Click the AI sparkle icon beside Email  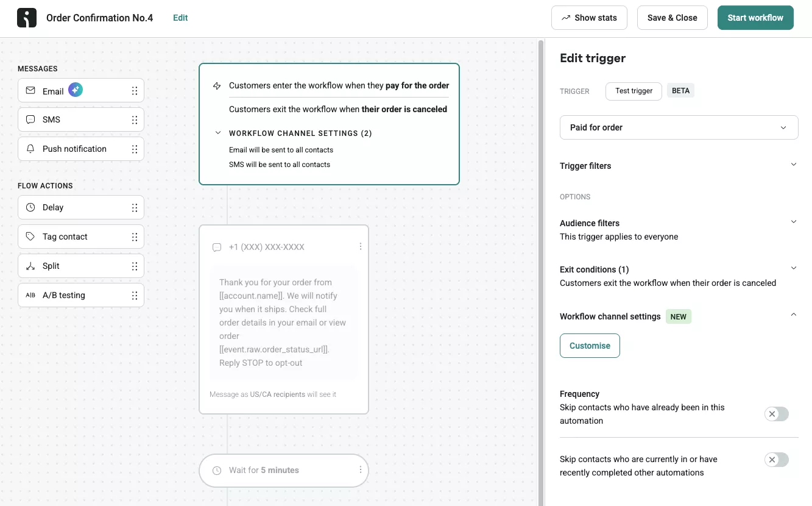tap(75, 90)
